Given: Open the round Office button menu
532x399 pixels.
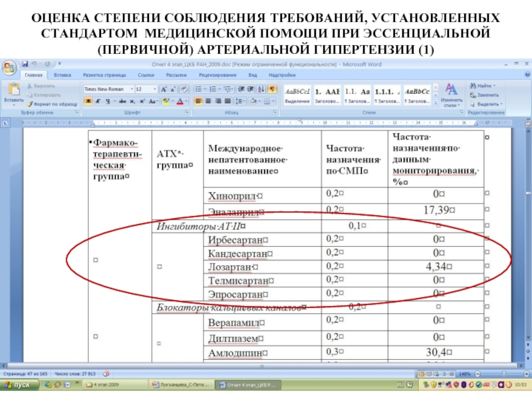Looking at the screenshot, I should click(9, 68).
